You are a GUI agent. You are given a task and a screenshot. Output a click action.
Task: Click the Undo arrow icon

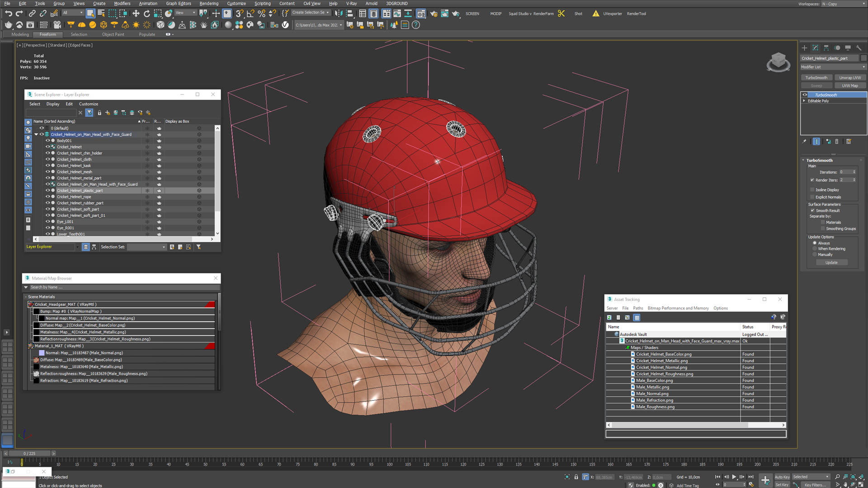(9, 14)
